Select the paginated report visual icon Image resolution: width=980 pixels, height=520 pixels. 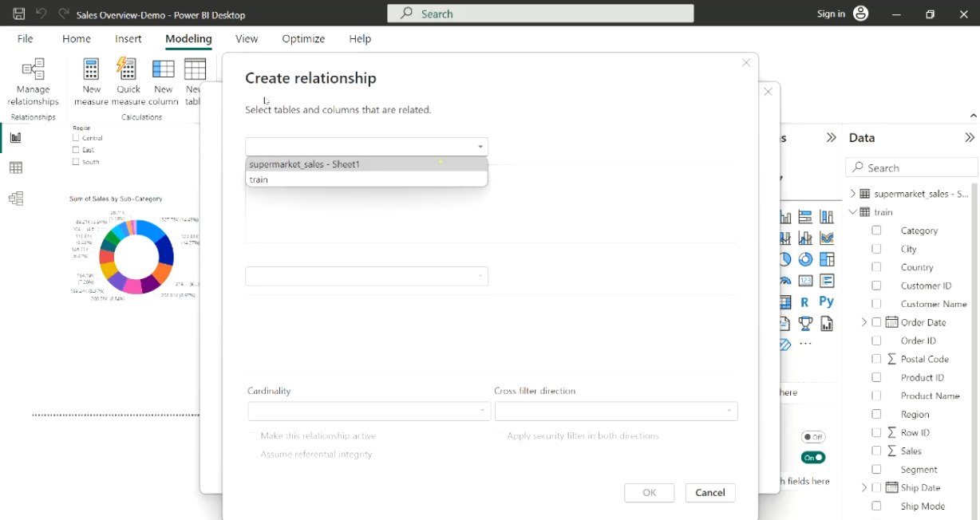(827, 323)
